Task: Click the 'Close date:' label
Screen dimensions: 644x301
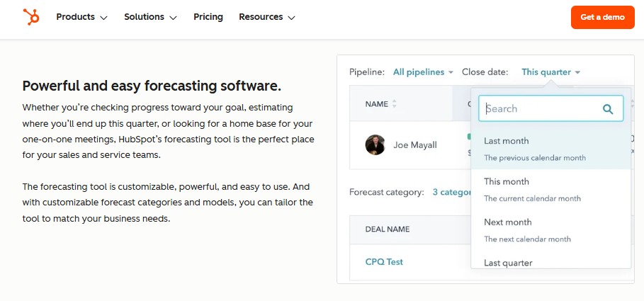Action: pyautogui.click(x=485, y=72)
